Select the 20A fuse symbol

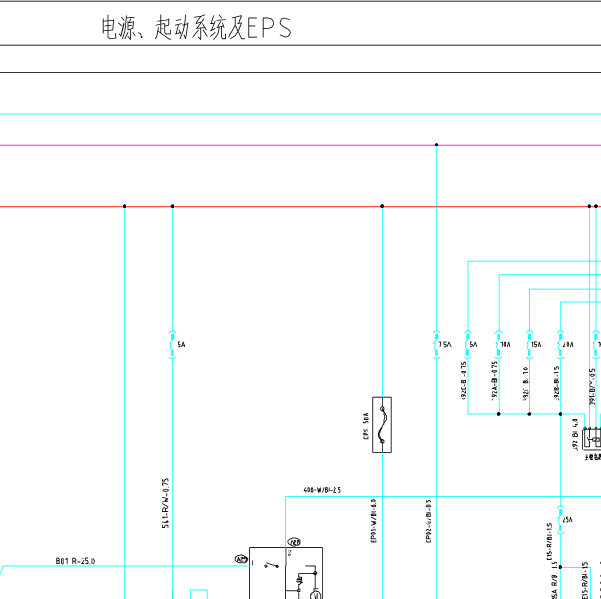pos(560,345)
